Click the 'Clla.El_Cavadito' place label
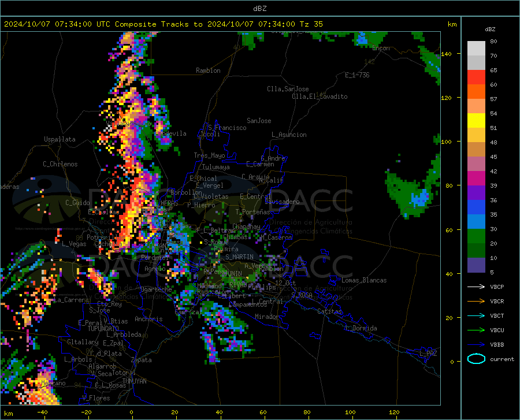The width and height of the screenshot is (520, 420). tap(320, 96)
